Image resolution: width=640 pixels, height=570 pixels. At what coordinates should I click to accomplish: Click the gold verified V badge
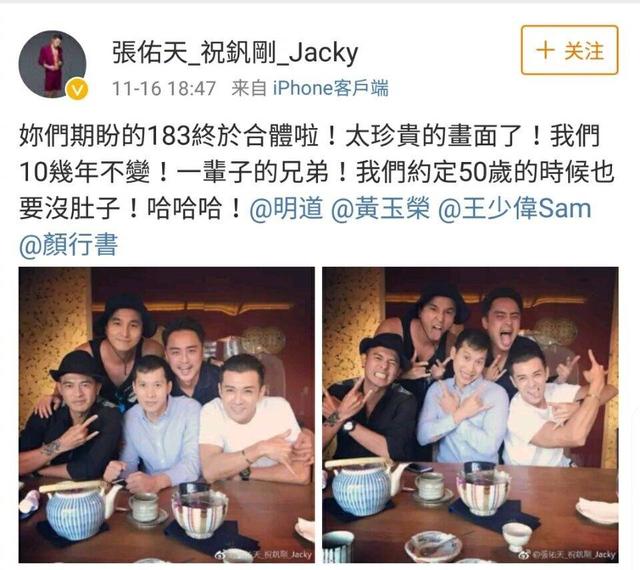(x=78, y=90)
